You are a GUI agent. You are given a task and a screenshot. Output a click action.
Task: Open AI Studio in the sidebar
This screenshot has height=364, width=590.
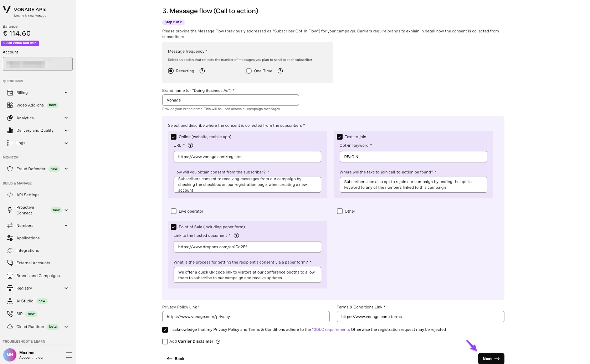point(25,301)
